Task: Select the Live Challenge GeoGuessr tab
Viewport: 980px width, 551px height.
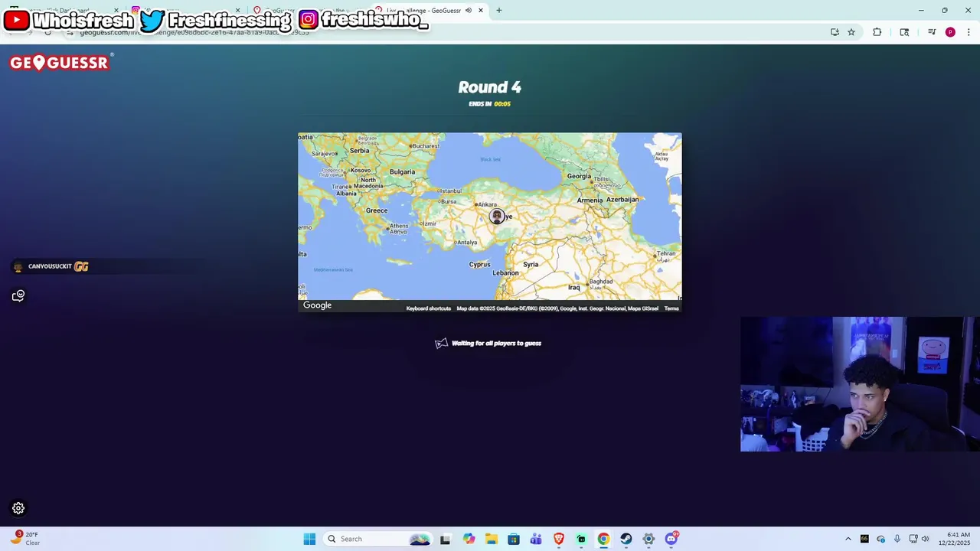Action: pyautogui.click(x=429, y=10)
